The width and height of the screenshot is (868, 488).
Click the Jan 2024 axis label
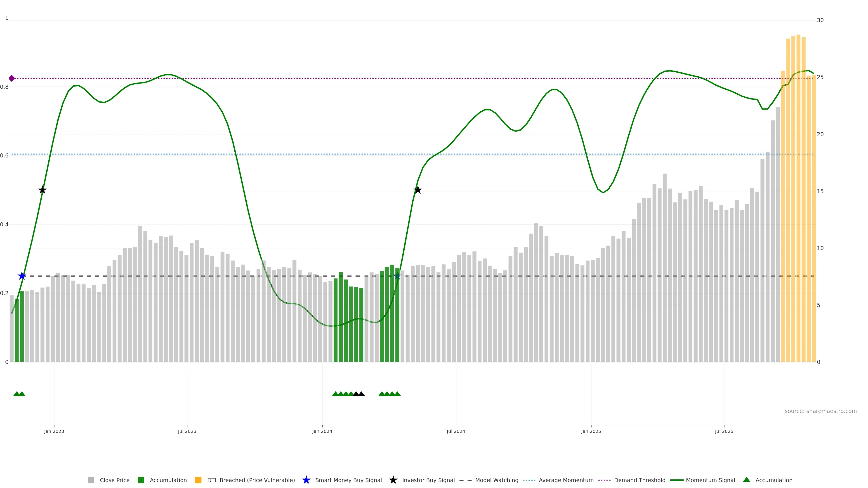click(322, 431)
